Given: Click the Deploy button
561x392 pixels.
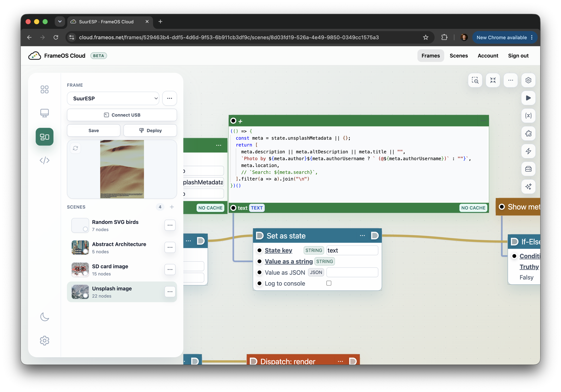Looking at the screenshot, I should coord(150,130).
